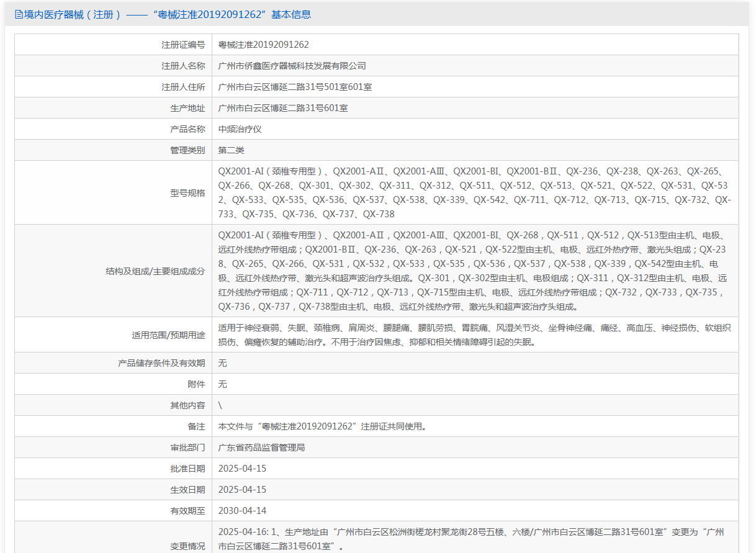
Task: Click the management category value 第二类
Action: pos(231,150)
